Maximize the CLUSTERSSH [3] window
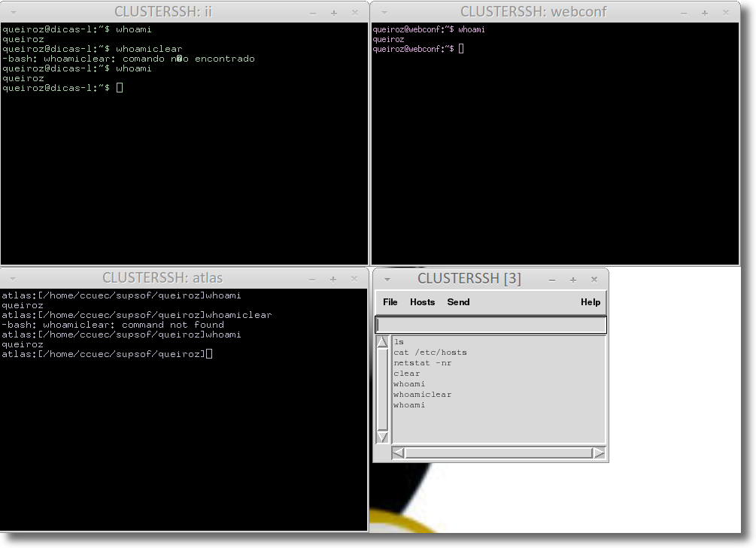 573,280
